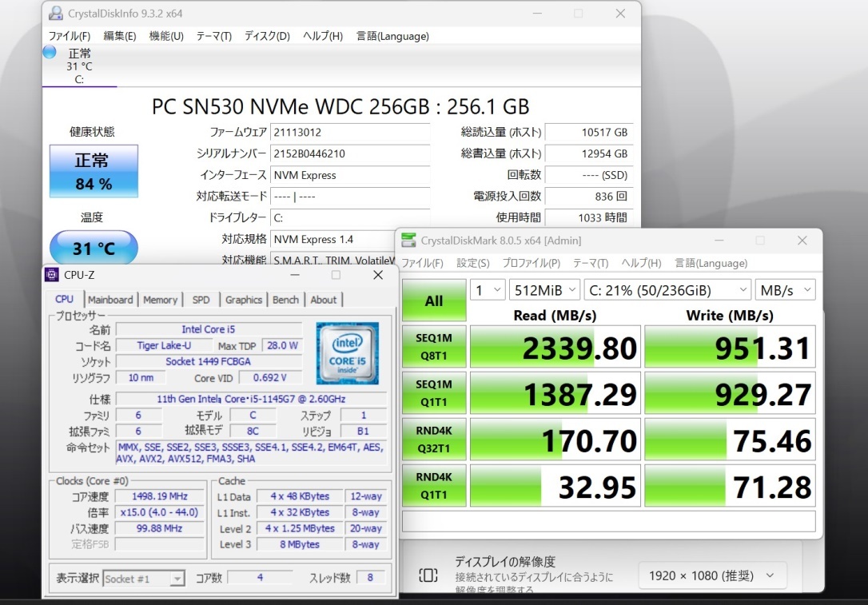The image size is (868, 605).
Task: Click the CPU-Z title bar app icon
Action: pyautogui.click(x=52, y=275)
